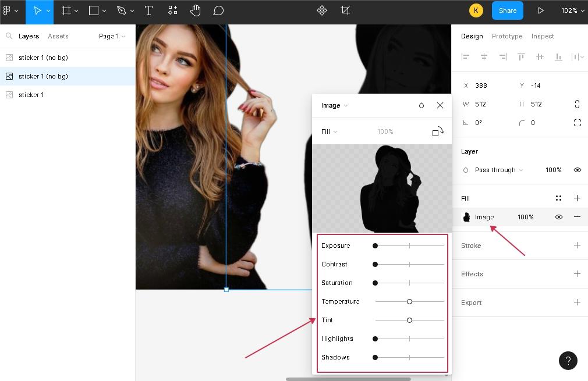Click the Present play button

(x=541, y=10)
